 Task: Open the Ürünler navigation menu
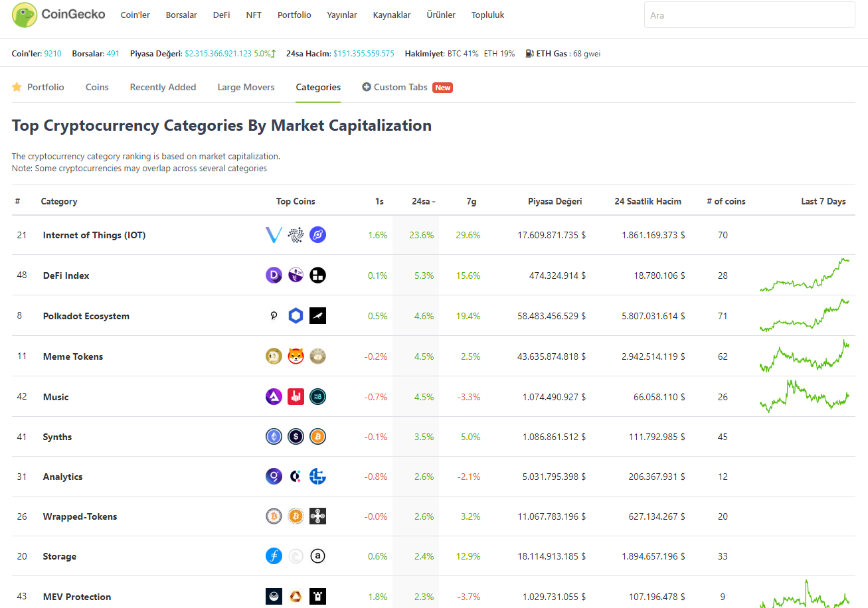[x=441, y=15]
